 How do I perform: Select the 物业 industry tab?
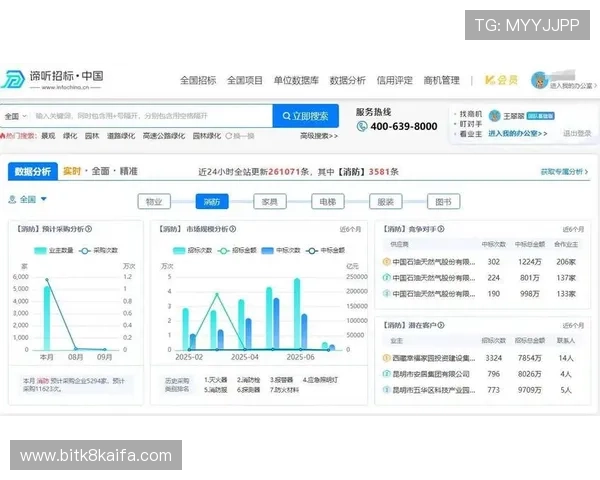point(154,202)
